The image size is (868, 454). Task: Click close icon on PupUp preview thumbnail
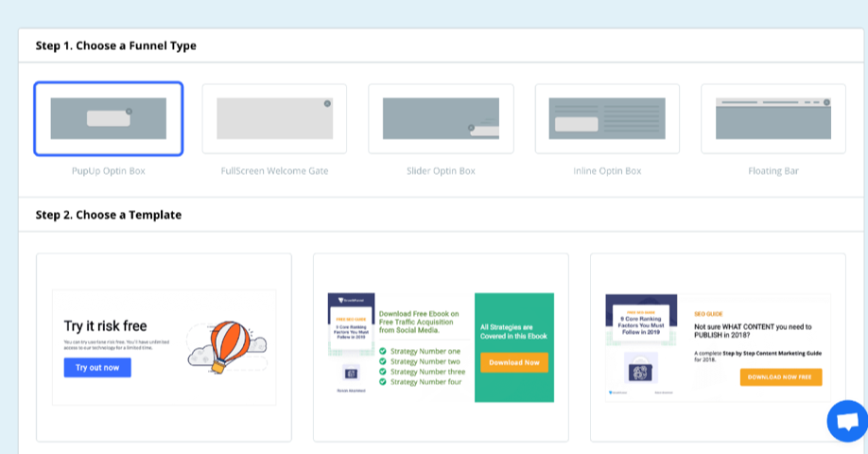(130, 112)
